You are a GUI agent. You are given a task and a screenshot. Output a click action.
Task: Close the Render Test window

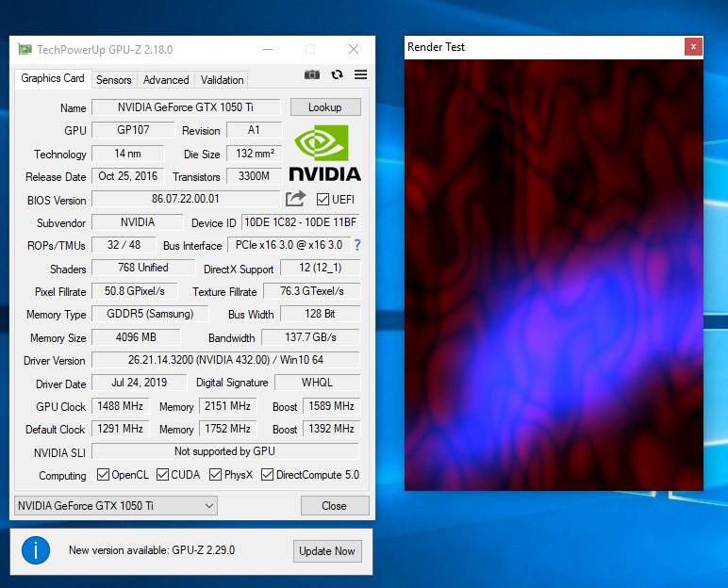click(693, 47)
